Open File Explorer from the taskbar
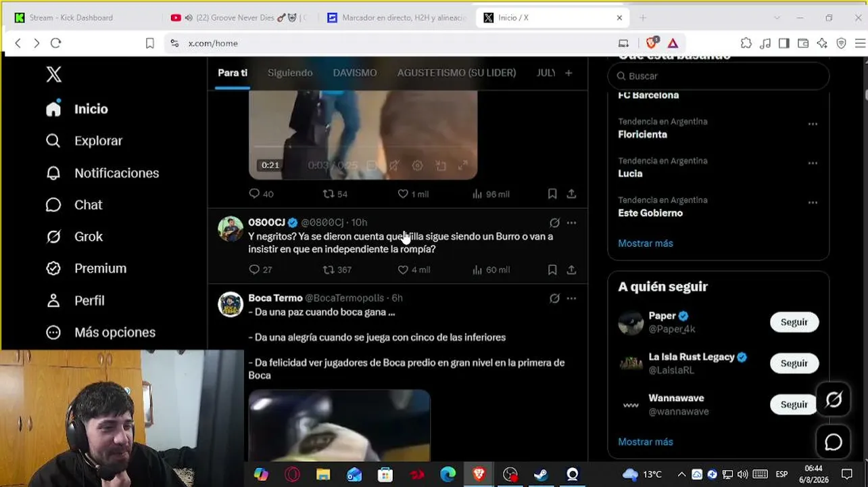868x487 pixels. click(323, 474)
